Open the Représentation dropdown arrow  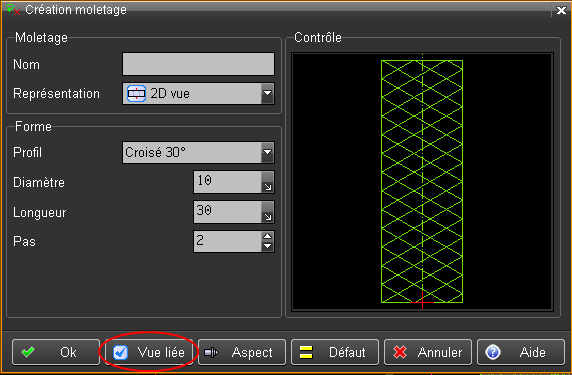(267, 94)
